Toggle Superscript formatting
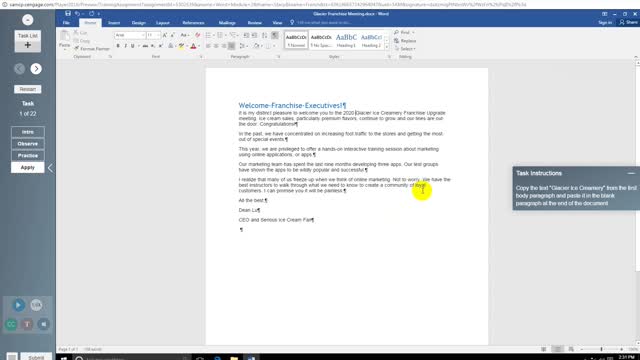 click(160, 46)
